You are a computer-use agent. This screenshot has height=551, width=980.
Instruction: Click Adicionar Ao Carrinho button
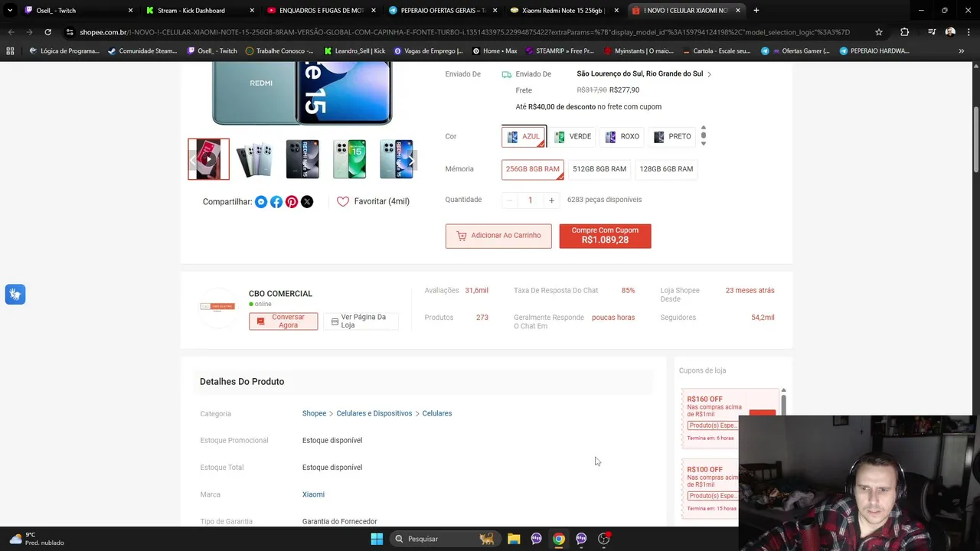498,236
